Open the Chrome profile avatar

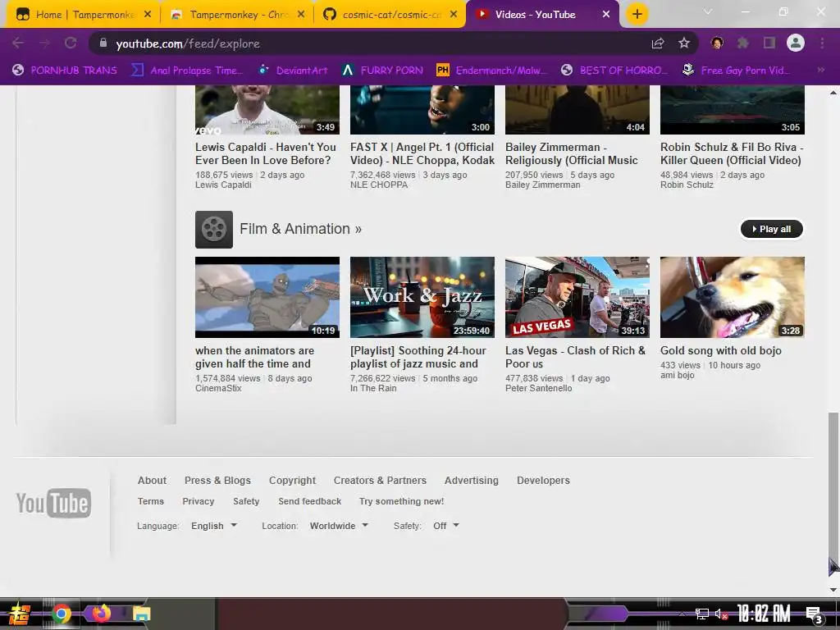click(796, 43)
